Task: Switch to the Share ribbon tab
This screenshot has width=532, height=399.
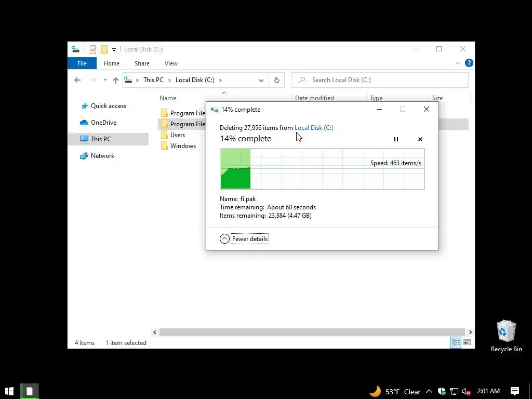Action: [x=142, y=63]
